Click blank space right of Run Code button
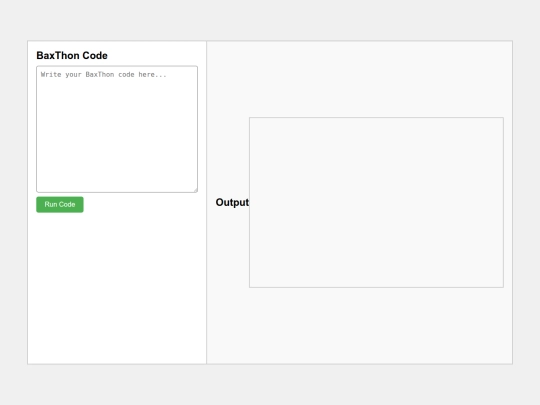Image resolution: width=540 pixels, height=405 pixels. click(141, 205)
